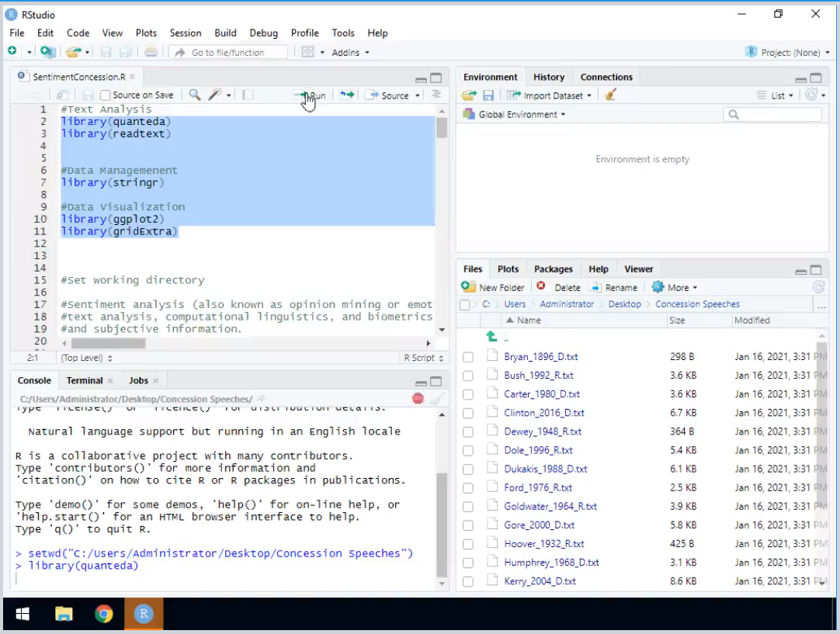Tick the checkbox beside Gore_2000_D.txt
Viewport: 840px width, 634px height.
468,525
